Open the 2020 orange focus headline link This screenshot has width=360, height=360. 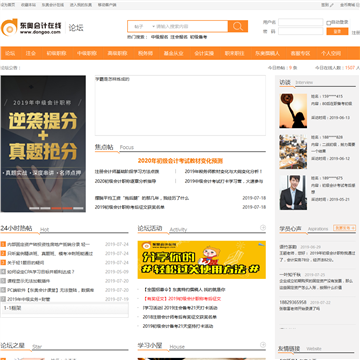pos(180,161)
